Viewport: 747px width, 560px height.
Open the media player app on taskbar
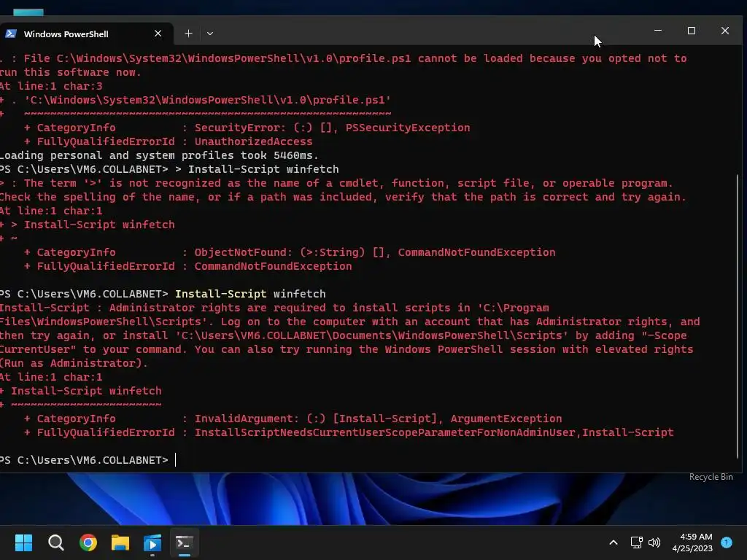point(152,542)
